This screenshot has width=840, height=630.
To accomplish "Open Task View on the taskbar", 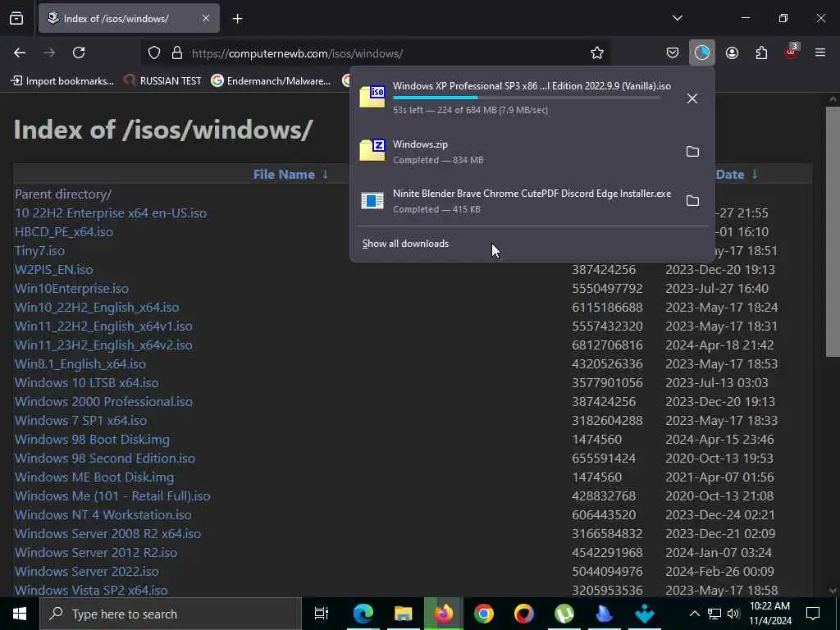I will pos(321,614).
